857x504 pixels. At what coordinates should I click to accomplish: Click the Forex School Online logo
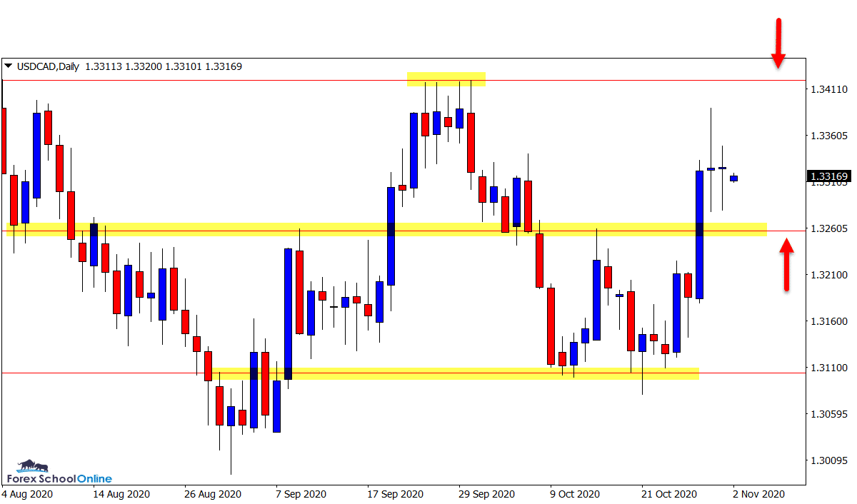tap(59, 473)
